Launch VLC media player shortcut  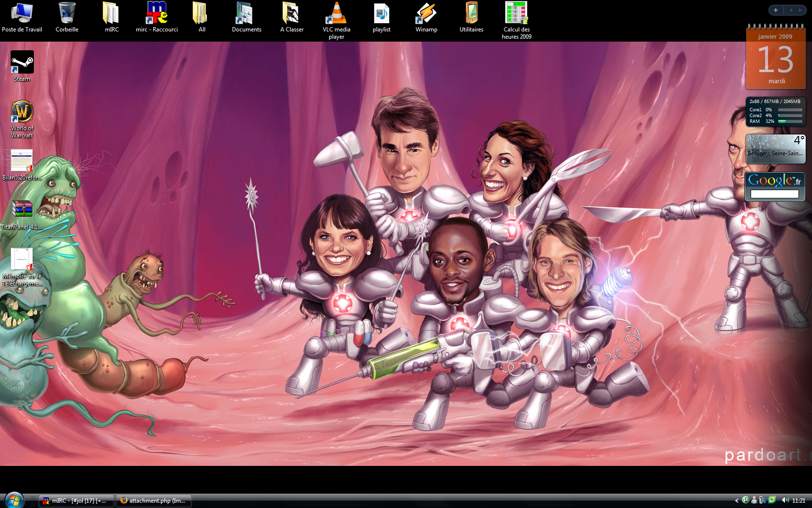(336, 20)
